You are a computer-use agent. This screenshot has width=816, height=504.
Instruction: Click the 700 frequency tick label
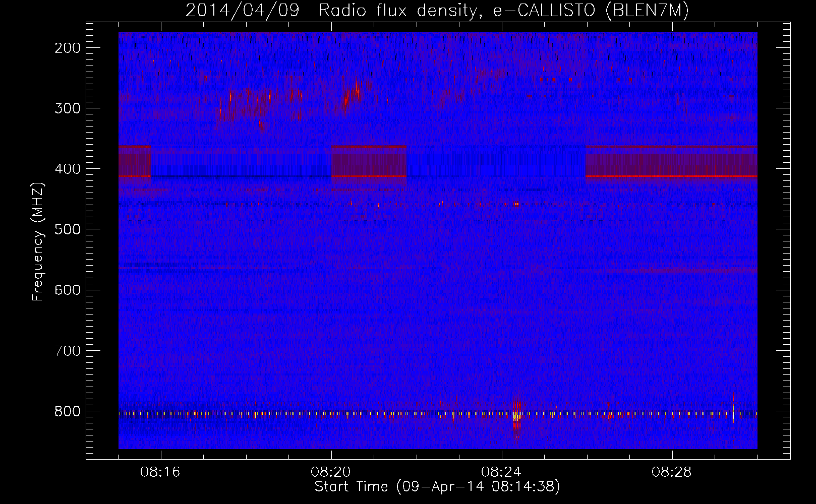pos(68,350)
